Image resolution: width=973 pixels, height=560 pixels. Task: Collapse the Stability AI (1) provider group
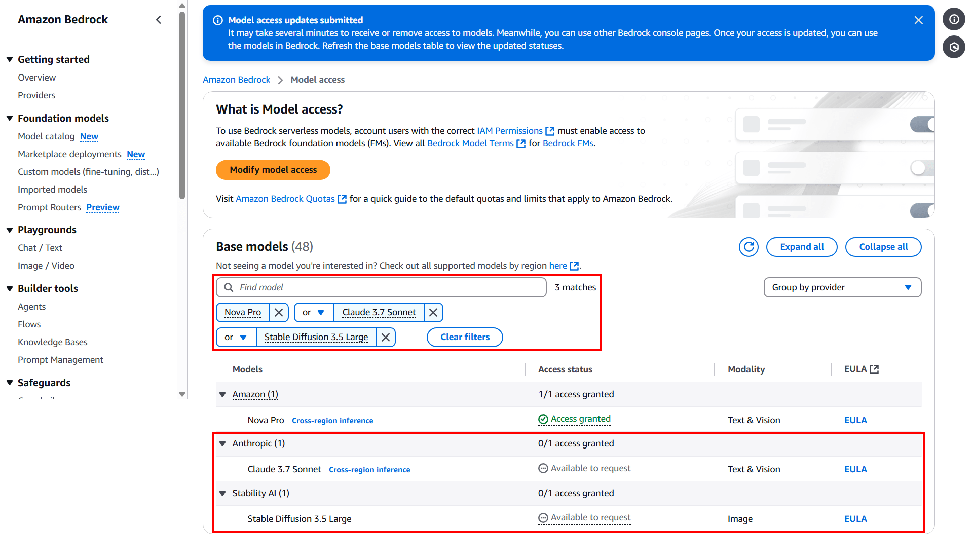click(x=222, y=494)
